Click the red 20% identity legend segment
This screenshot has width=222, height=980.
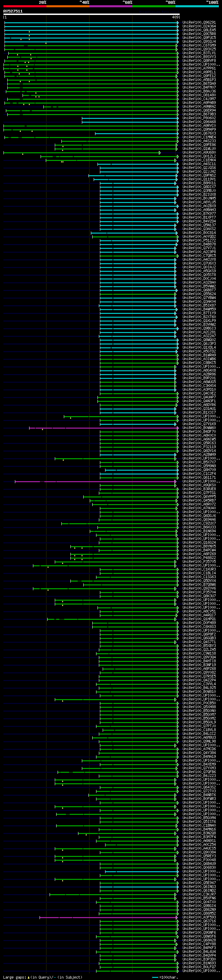25,6
